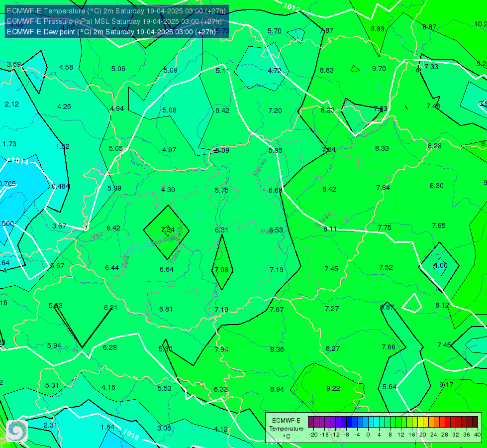The image size is (487, 448).
Task: Click the 5.11 dew point value
Action: [222, 71]
